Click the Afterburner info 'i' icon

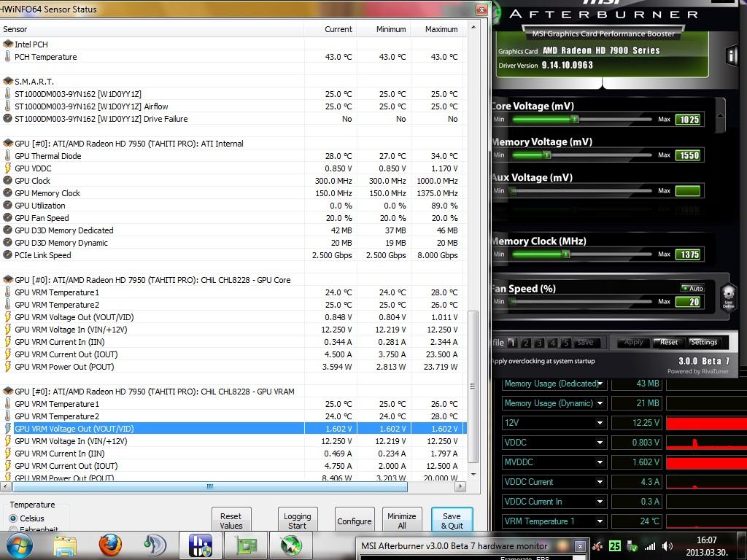[732, 55]
